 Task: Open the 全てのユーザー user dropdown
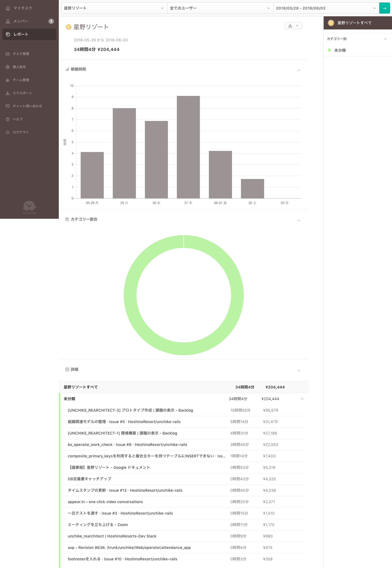coord(220,8)
